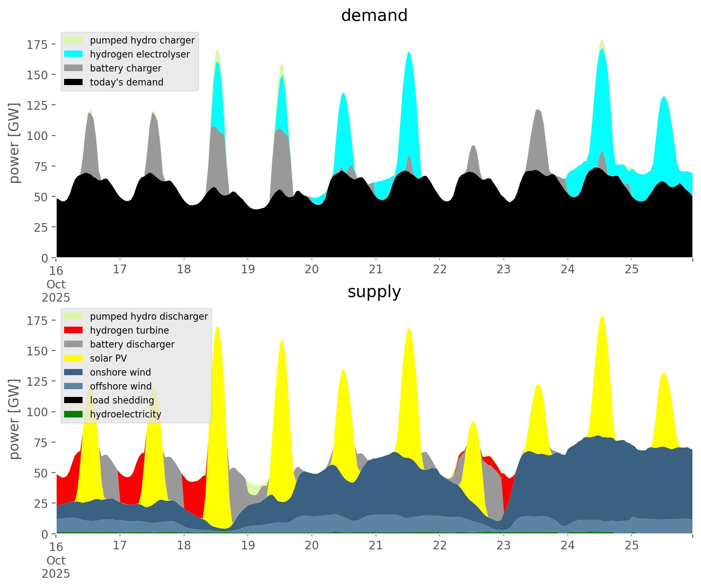Select the cyan hydrogen electrolyser legend swatch
The image size is (701, 588).
click(x=74, y=54)
